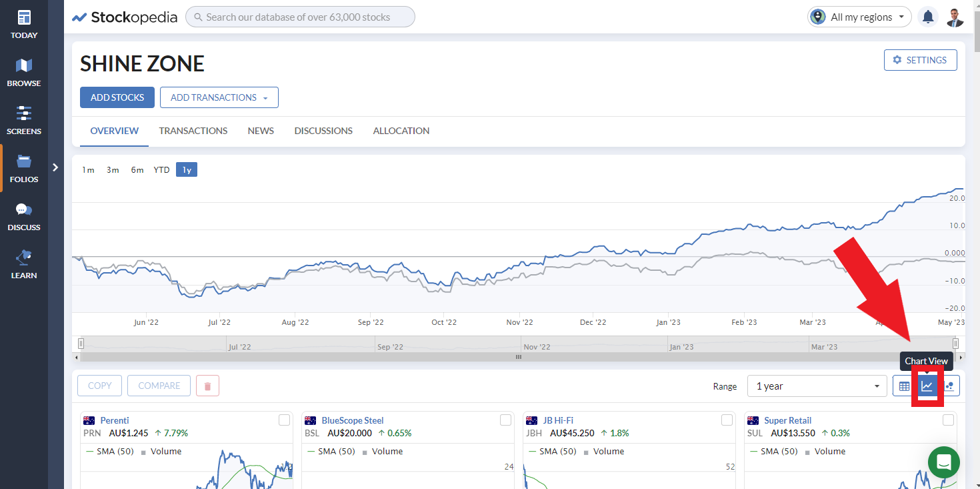Open the user profile avatar menu
The height and width of the screenshot is (489, 980).
click(x=955, y=17)
